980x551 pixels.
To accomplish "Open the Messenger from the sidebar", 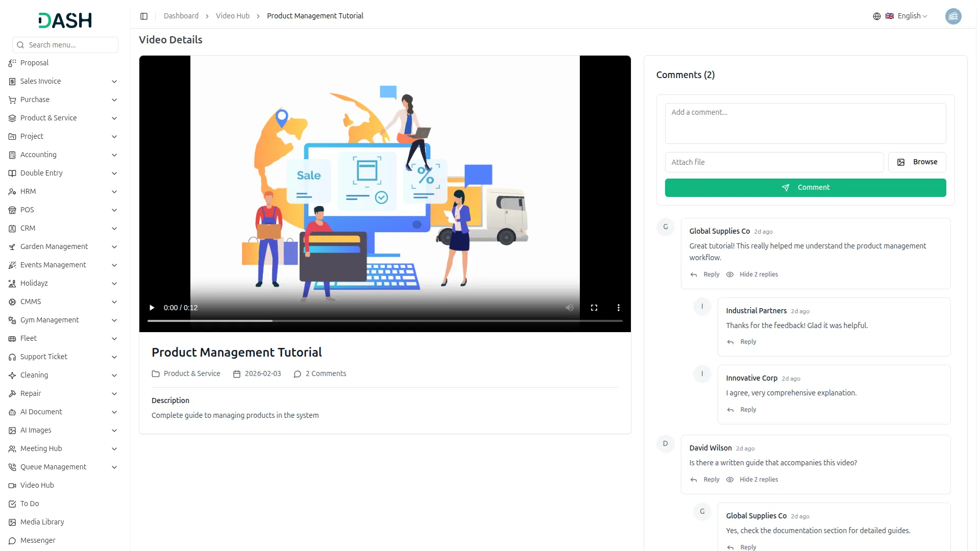I will tap(37, 540).
